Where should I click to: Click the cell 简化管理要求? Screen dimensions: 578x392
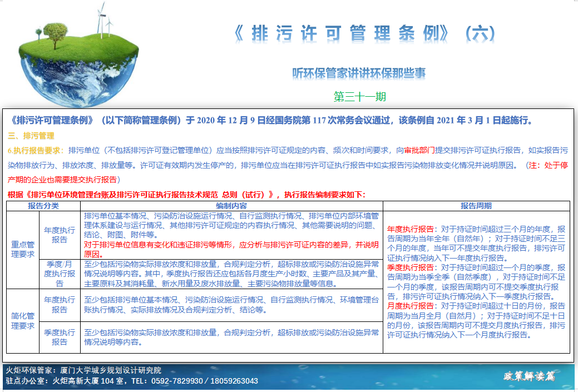(x=23, y=321)
